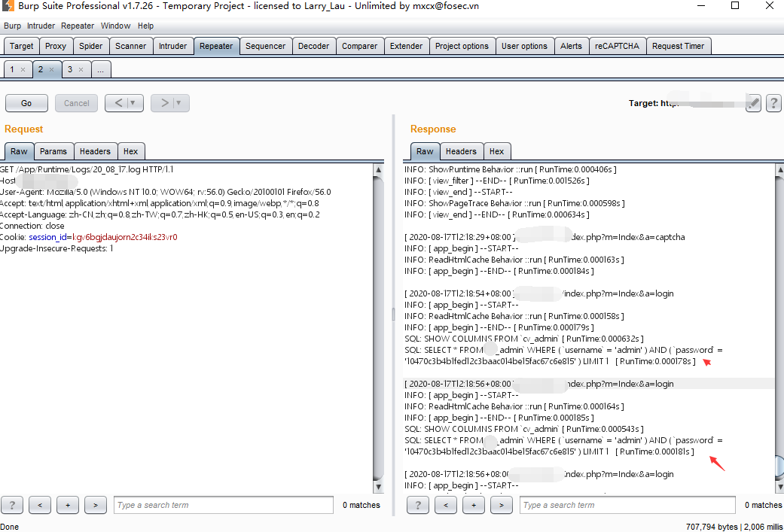Open the Request Timer tab

click(678, 46)
